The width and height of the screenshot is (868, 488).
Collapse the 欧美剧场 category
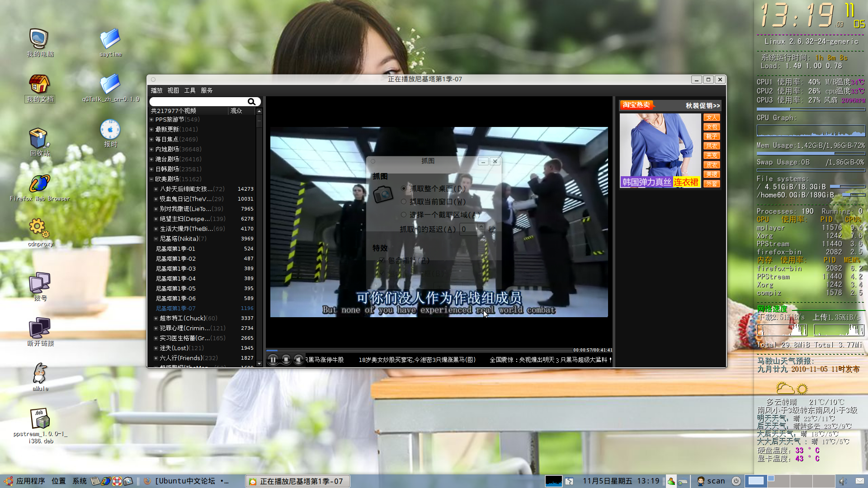pos(152,179)
